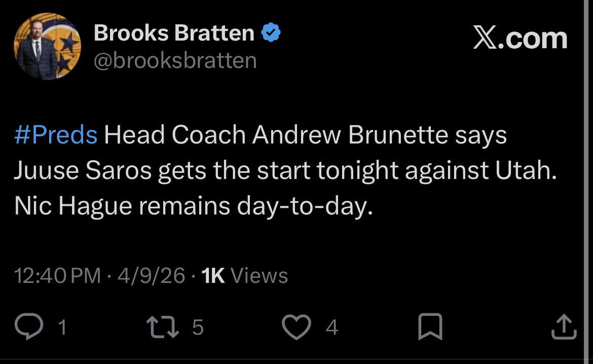593x364 pixels.
Task: Click the reply count number 1
Action: pyautogui.click(x=62, y=327)
